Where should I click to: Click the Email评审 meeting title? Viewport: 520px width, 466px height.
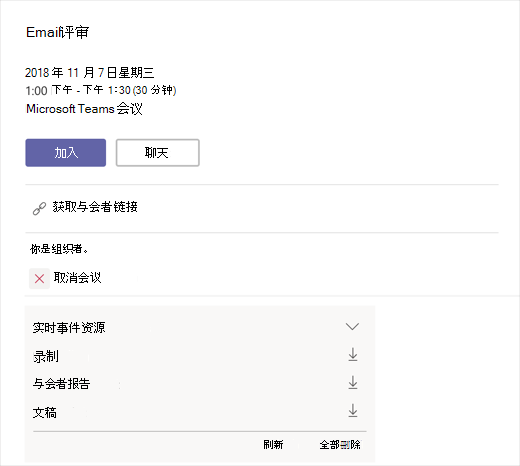tap(58, 32)
